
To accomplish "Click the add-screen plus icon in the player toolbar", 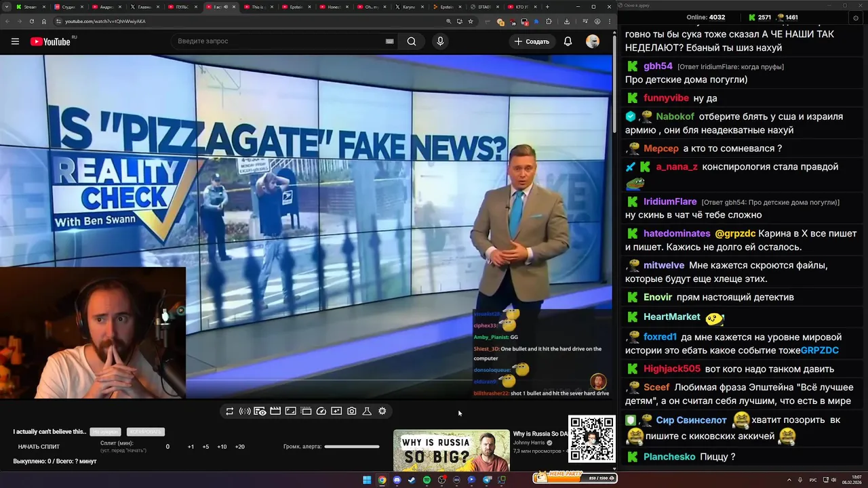I will click(336, 411).
